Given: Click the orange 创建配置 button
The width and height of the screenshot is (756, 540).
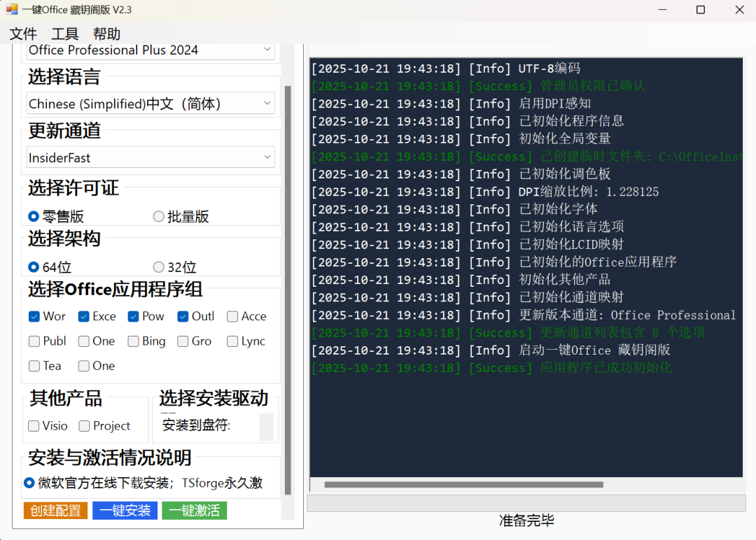Looking at the screenshot, I should 55,511.
